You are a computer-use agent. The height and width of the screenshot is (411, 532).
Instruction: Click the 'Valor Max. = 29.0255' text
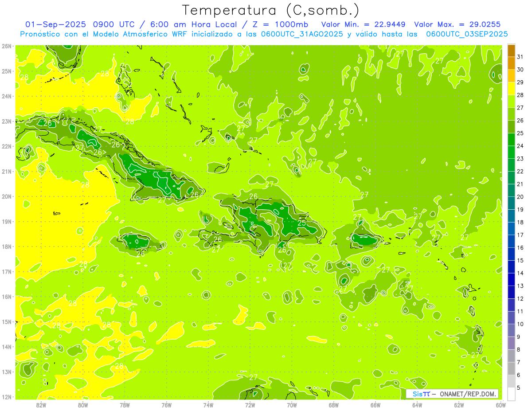click(458, 24)
